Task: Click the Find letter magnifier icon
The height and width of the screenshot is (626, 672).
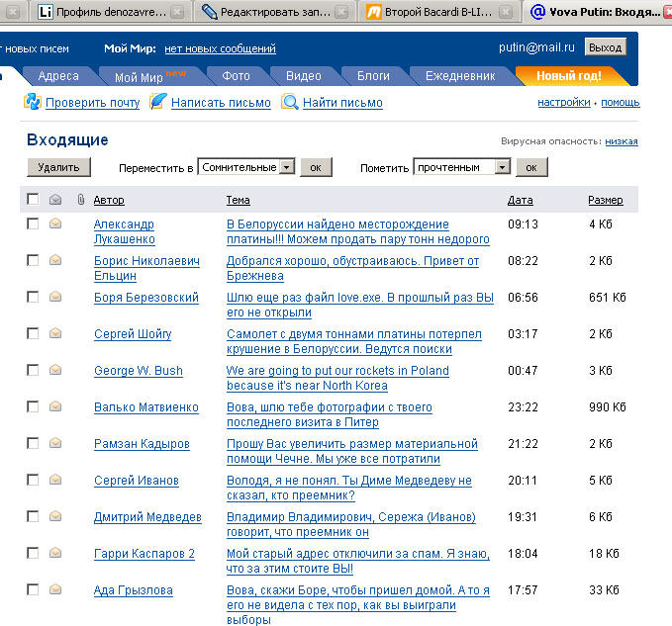Action: (x=290, y=102)
